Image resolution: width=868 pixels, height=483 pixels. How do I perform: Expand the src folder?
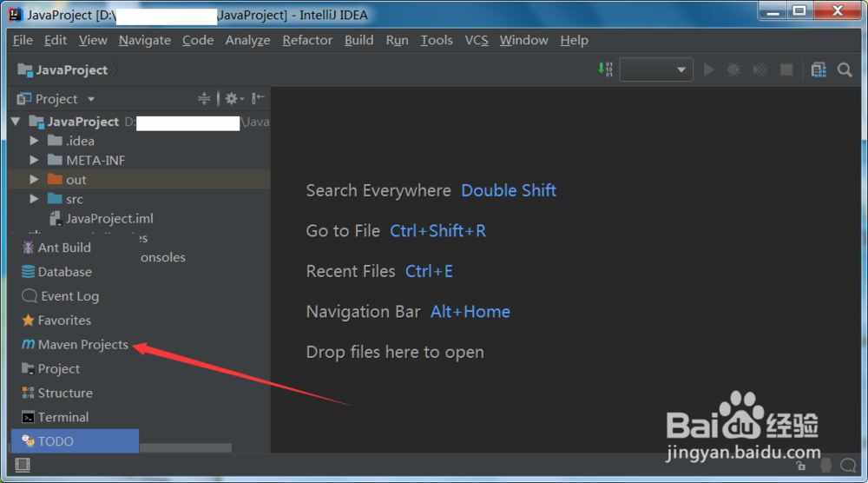(34, 199)
